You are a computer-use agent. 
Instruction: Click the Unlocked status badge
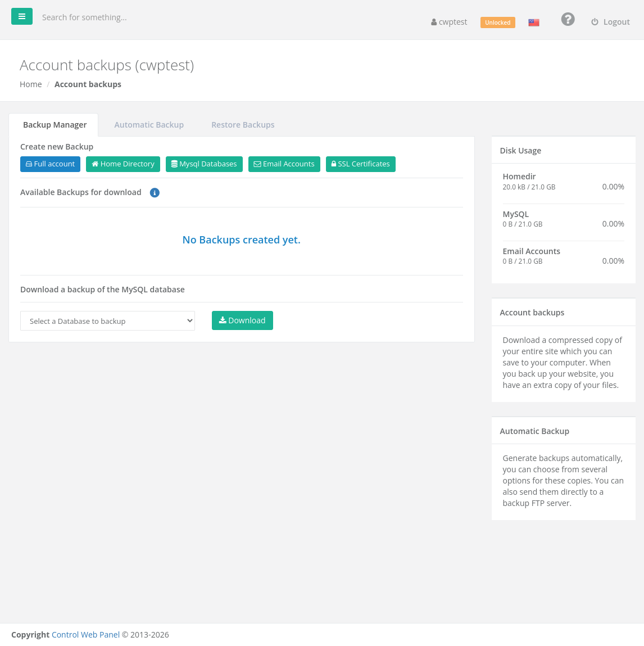point(497,22)
